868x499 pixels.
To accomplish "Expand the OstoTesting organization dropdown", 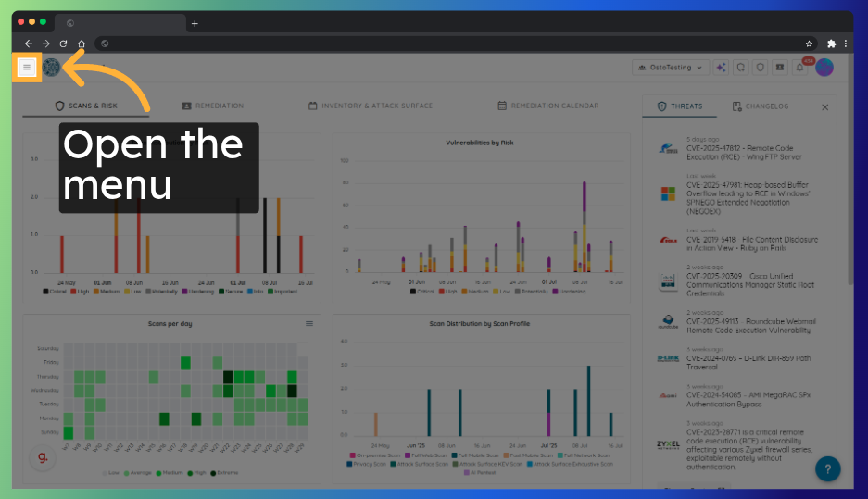I will tap(671, 68).
